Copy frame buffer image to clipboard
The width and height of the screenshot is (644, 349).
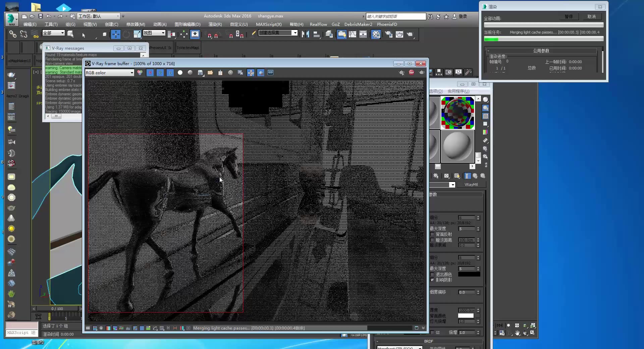(x=220, y=72)
